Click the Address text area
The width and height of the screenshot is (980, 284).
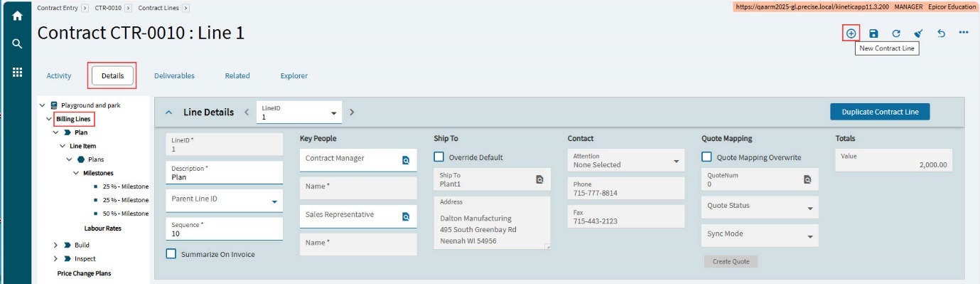pos(492,223)
